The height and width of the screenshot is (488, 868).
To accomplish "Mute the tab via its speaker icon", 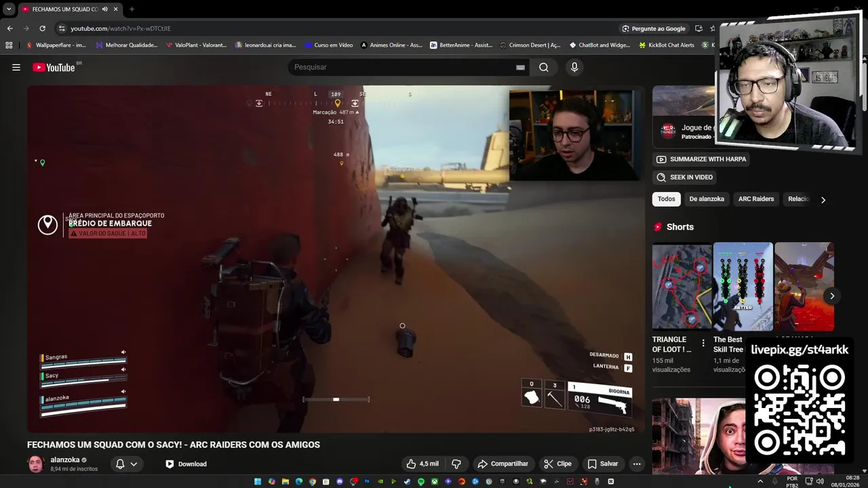I will 104,9.
